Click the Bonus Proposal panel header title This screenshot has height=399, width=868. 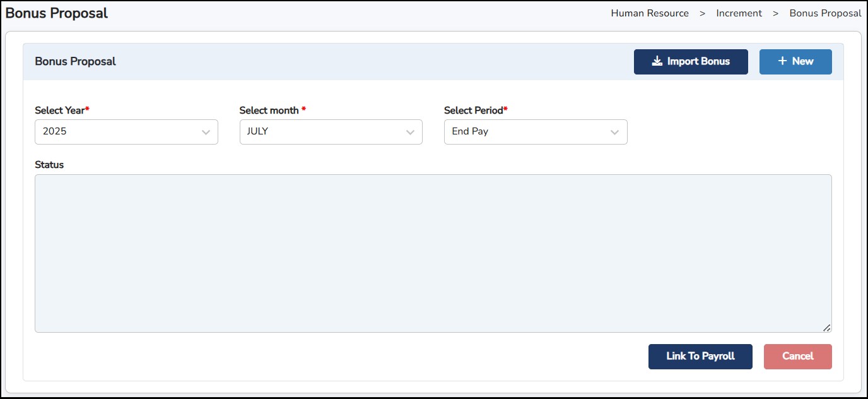coord(75,61)
